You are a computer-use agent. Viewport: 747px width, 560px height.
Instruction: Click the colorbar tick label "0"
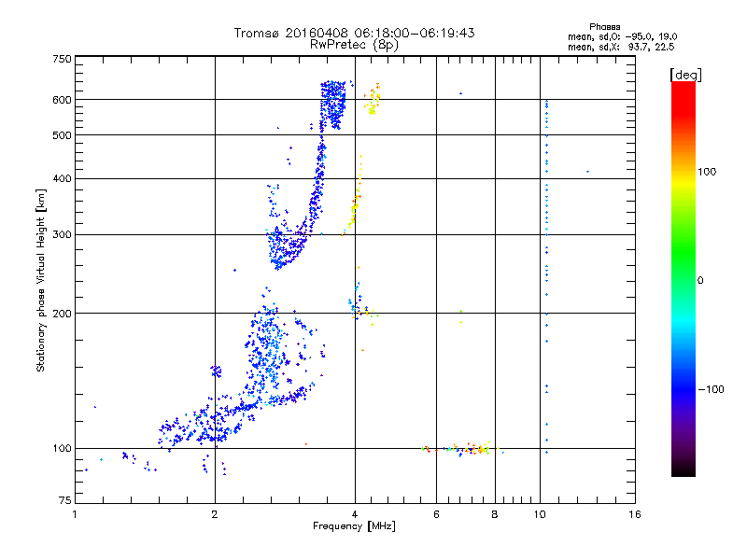pyautogui.click(x=700, y=281)
